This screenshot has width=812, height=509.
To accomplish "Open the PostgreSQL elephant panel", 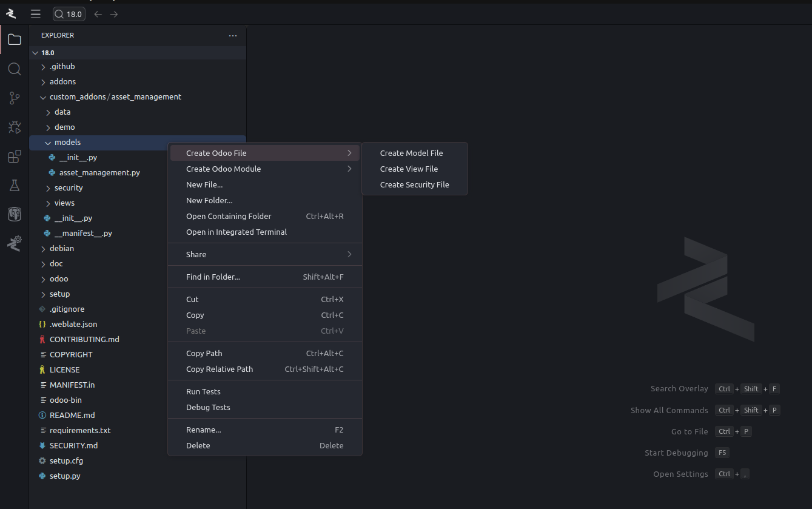I will click(15, 214).
